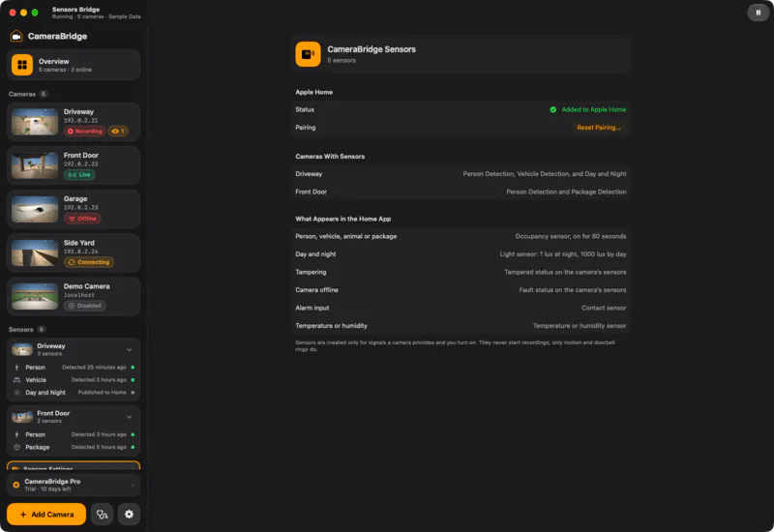This screenshot has width=774, height=532.
Task: Click the 'localhost' address under Demo Camera
Action: pos(79,295)
